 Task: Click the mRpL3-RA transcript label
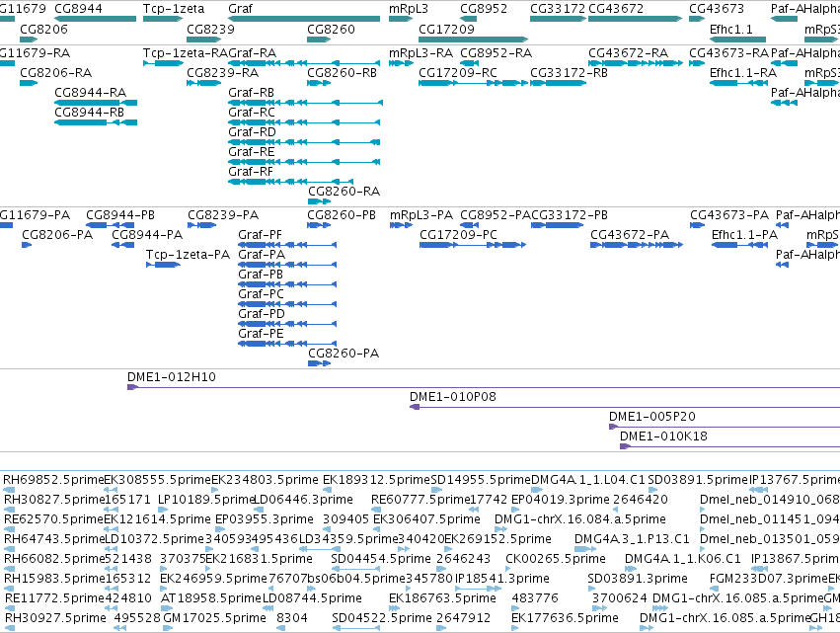coord(421,53)
